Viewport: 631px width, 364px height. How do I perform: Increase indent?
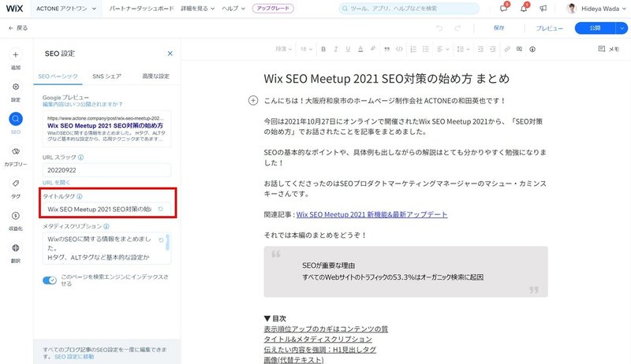click(x=493, y=49)
